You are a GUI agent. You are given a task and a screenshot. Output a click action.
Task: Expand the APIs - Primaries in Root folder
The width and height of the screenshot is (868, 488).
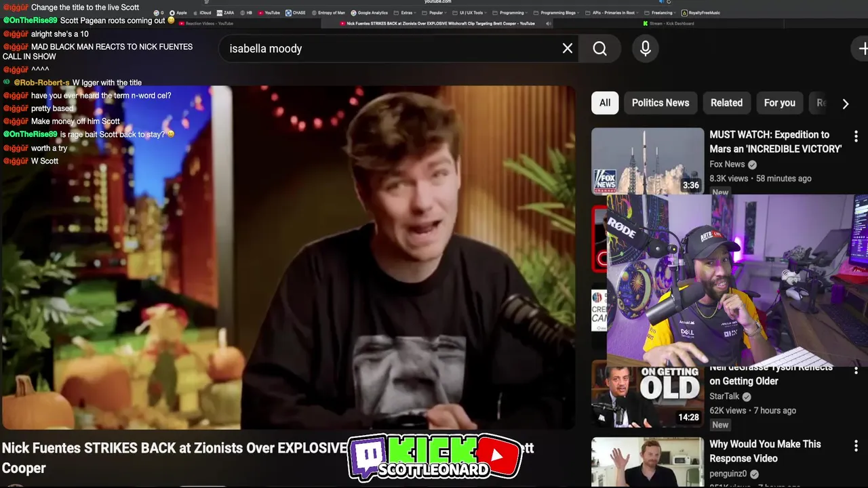point(611,13)
